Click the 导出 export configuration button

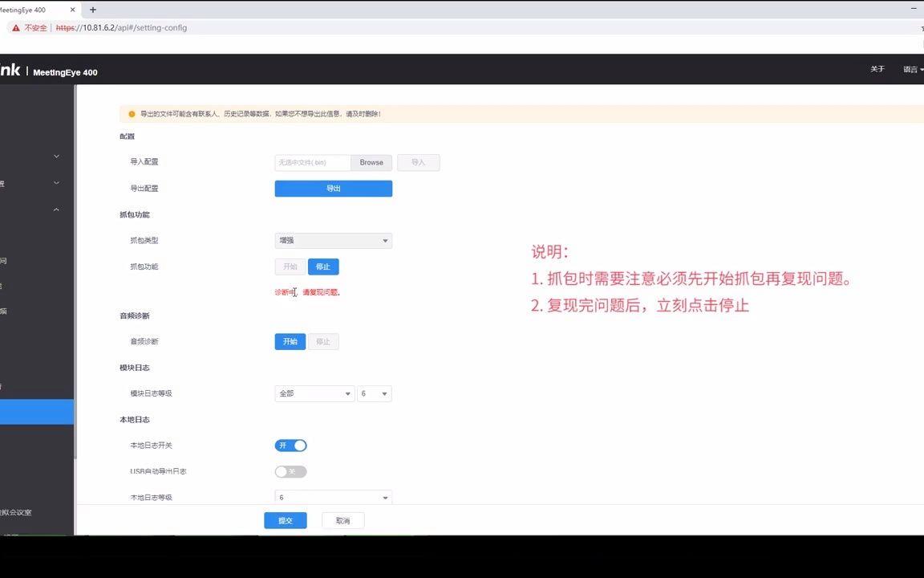point(333,188)
